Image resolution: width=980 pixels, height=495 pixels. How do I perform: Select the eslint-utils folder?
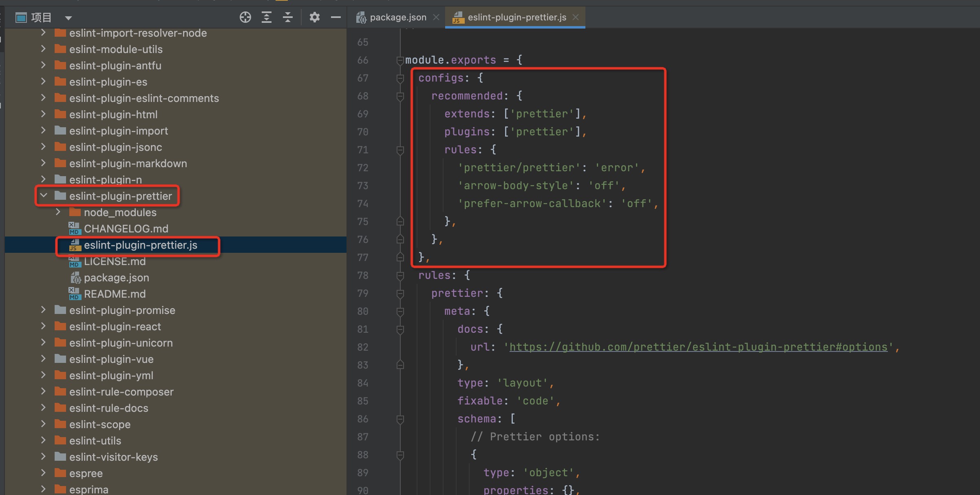pyautogui.click(x=95, y=441)
